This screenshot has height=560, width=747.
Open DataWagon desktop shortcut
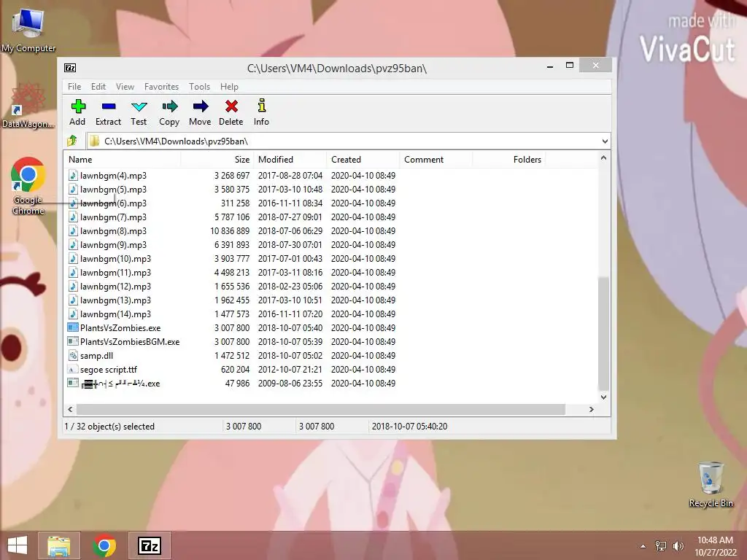[28, 106]
